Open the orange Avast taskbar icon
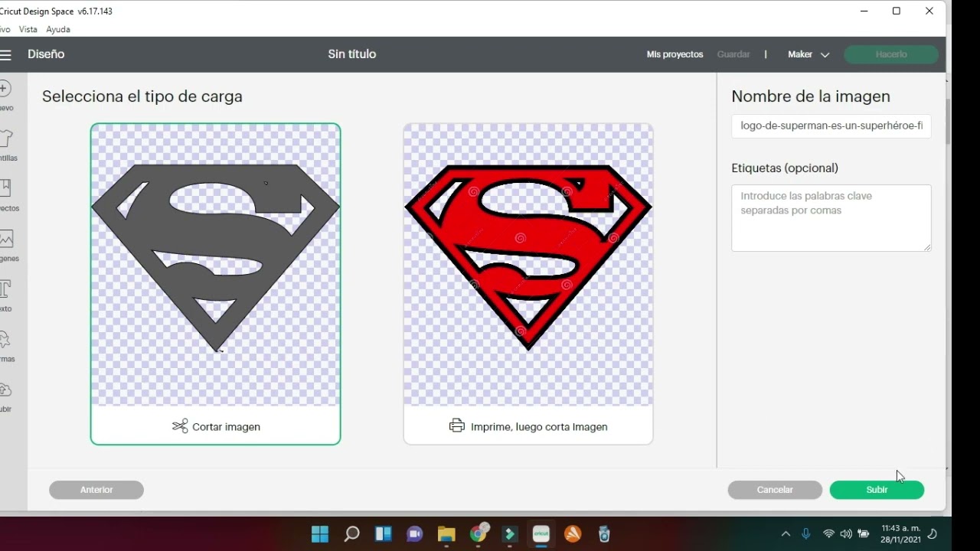This screenshot has width=980, height=551. coord(573,534)
